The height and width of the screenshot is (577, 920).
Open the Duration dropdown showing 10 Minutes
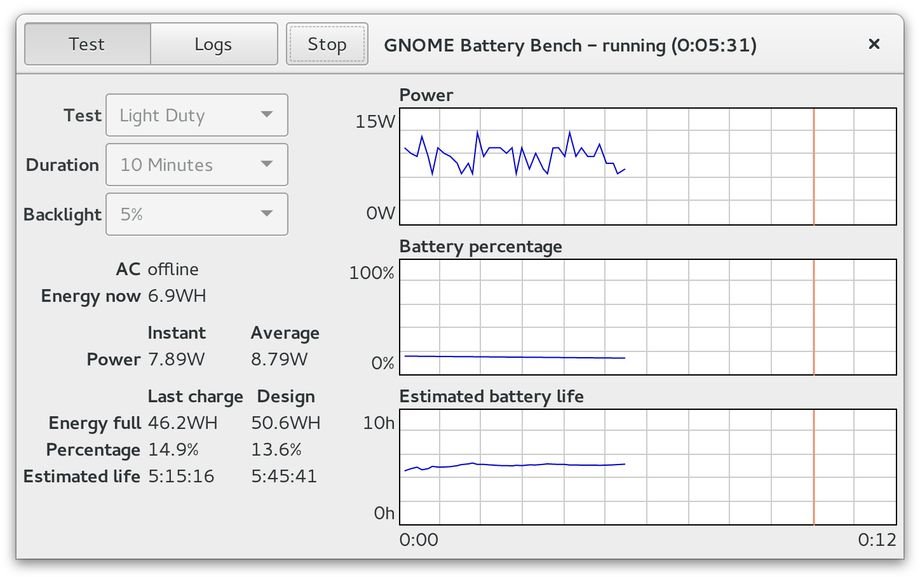pos(197,164)
